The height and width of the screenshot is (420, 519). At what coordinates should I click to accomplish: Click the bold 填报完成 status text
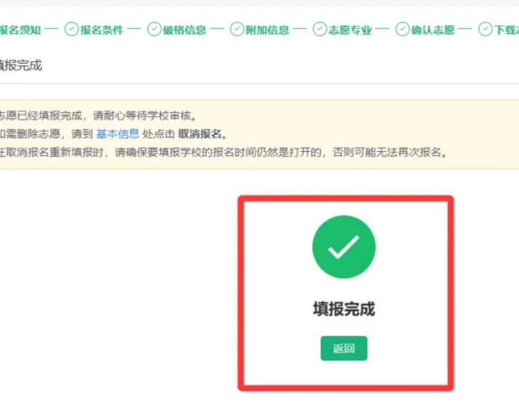pos(344,309)
